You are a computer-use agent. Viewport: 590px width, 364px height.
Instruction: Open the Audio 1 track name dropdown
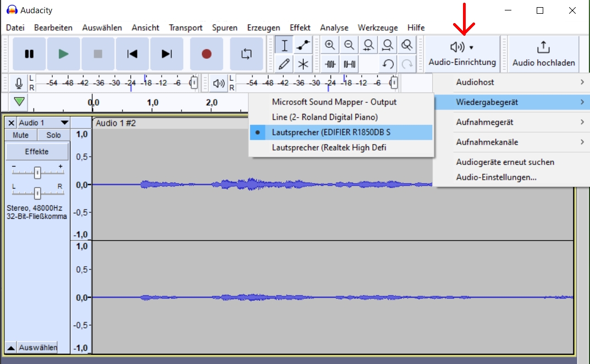point(64,123)
